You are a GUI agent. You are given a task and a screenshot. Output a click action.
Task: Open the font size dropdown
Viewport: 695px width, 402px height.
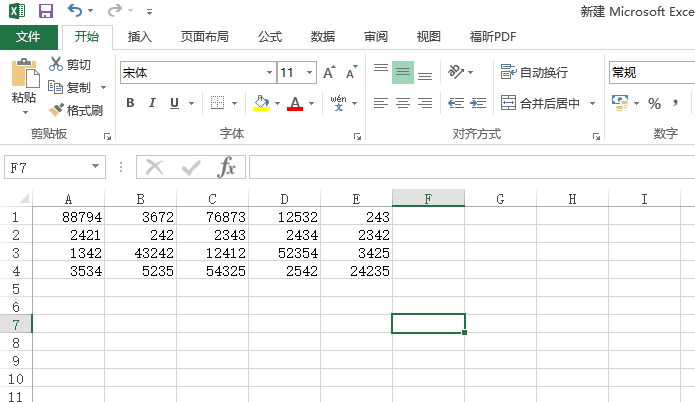tap(310, 73)
